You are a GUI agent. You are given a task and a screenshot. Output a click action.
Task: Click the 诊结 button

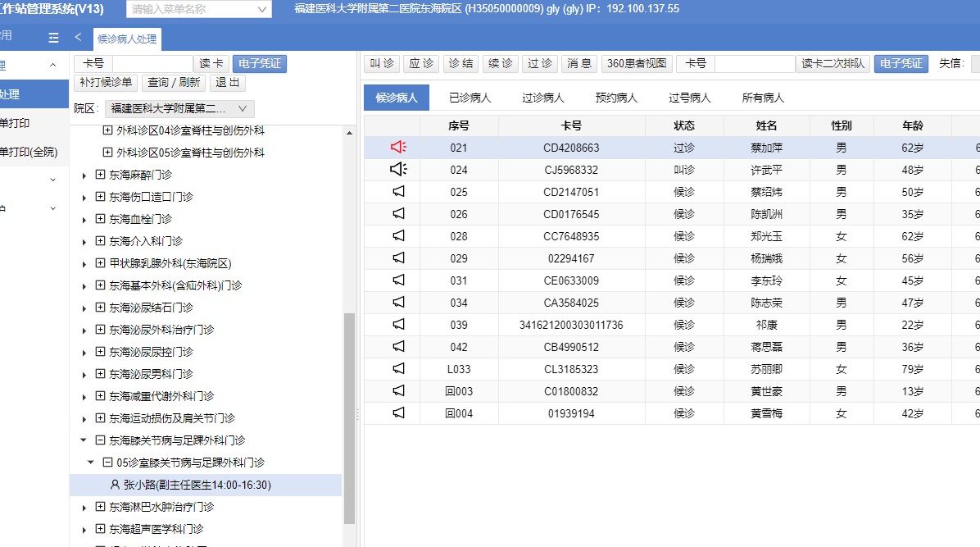(x=461, y=64)
